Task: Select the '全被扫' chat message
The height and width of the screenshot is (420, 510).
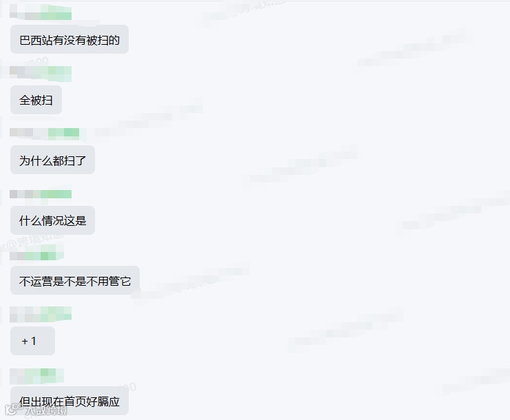Action: point(36,100)
